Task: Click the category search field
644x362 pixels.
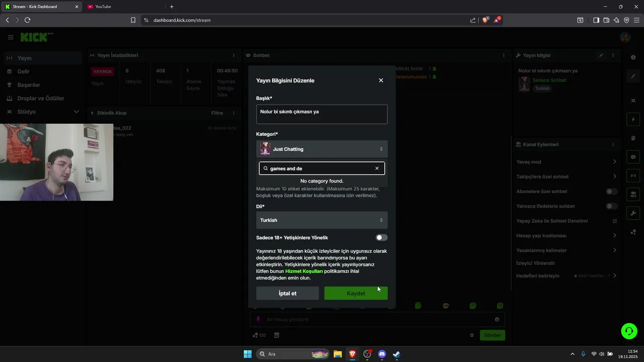Action: coord(321,168)
